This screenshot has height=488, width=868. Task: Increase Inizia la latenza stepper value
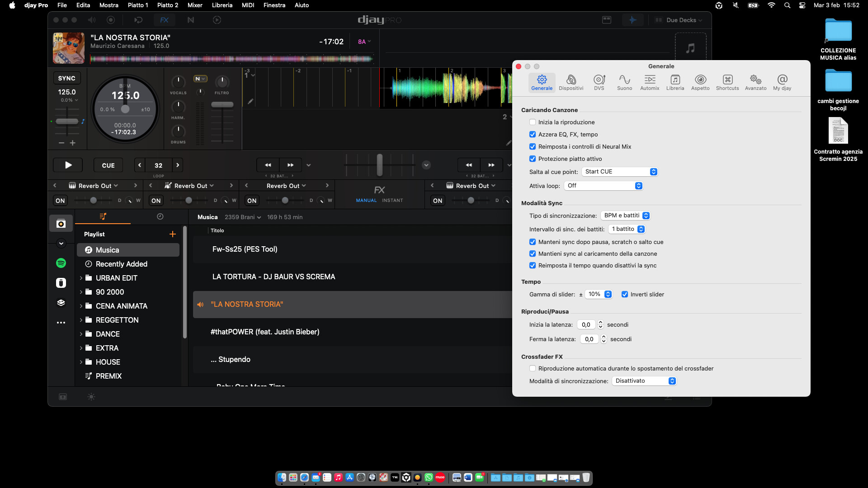(x=600, y=323)
